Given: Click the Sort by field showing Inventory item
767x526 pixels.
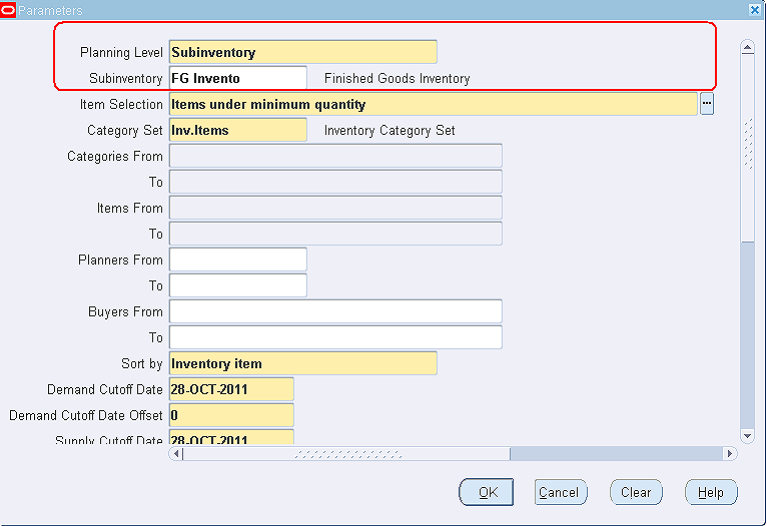Looking at the screenshot, I should click(x=303, y=363).
